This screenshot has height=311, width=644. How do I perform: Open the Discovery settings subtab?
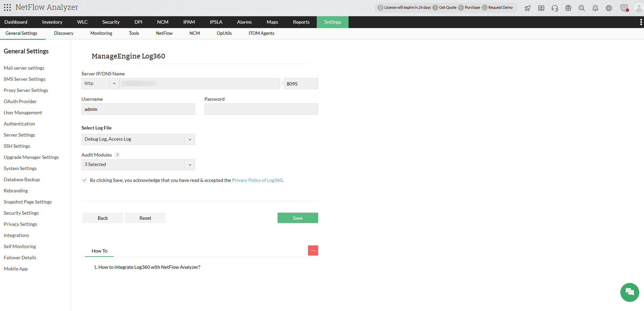coord(64,33)
